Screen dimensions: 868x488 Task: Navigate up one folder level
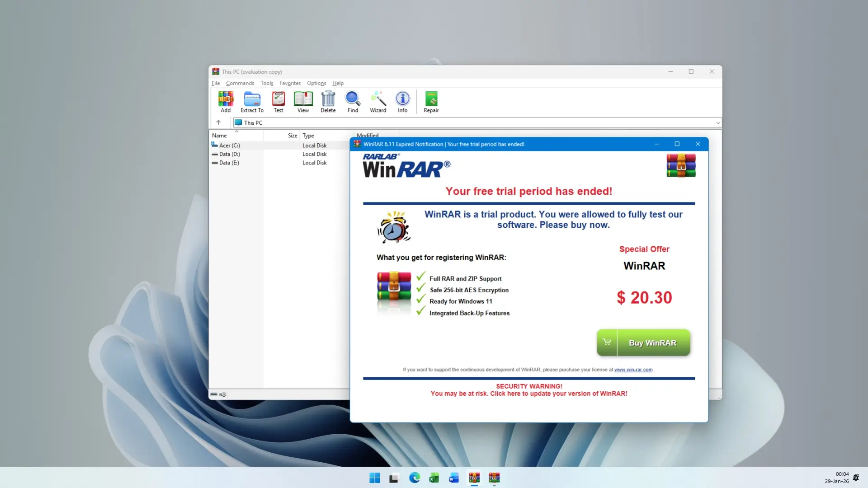click(x=219, y=122)
